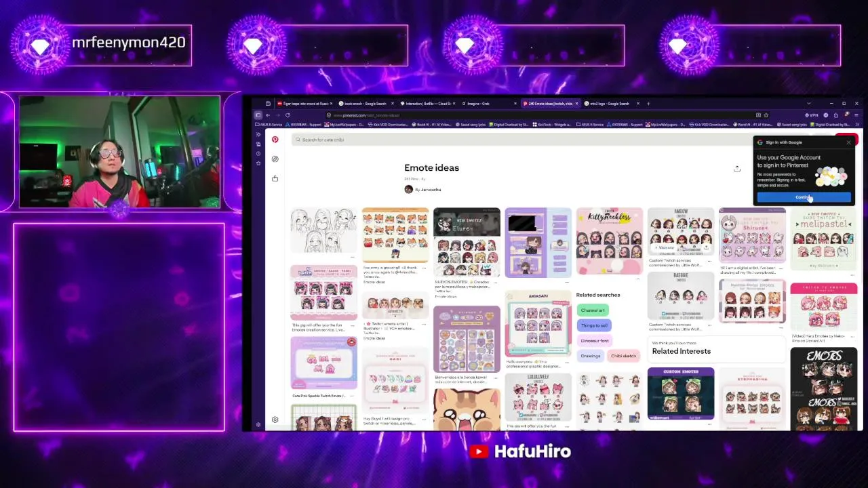This screenshot has height=488, width=868.
Task: Click Continue in the Google sign-in popup
Action: pyautogui.click(x=804, y=197)
